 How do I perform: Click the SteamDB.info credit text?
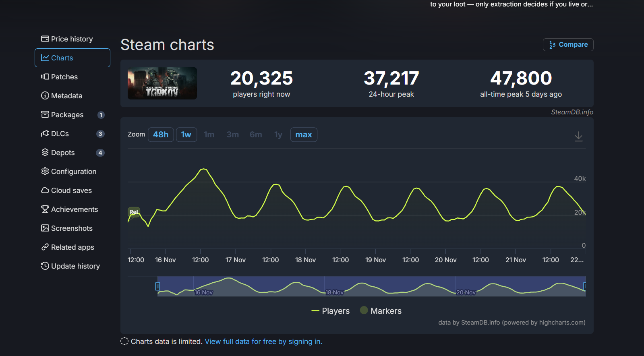coord(572,112)
